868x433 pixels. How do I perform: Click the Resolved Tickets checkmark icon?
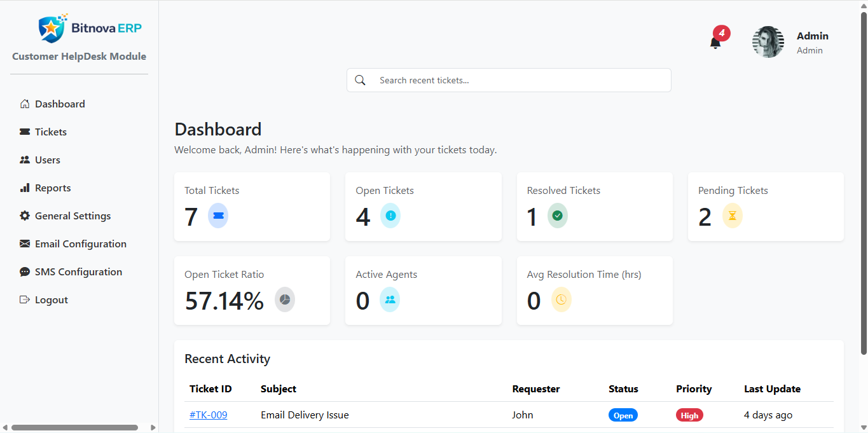[558, 216]
